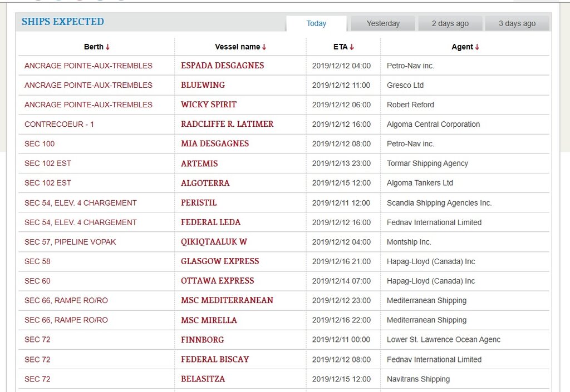The width and height of the screenshot is (570, 392).
Task: Switch to the Today tab
Action: coord(316,23)
